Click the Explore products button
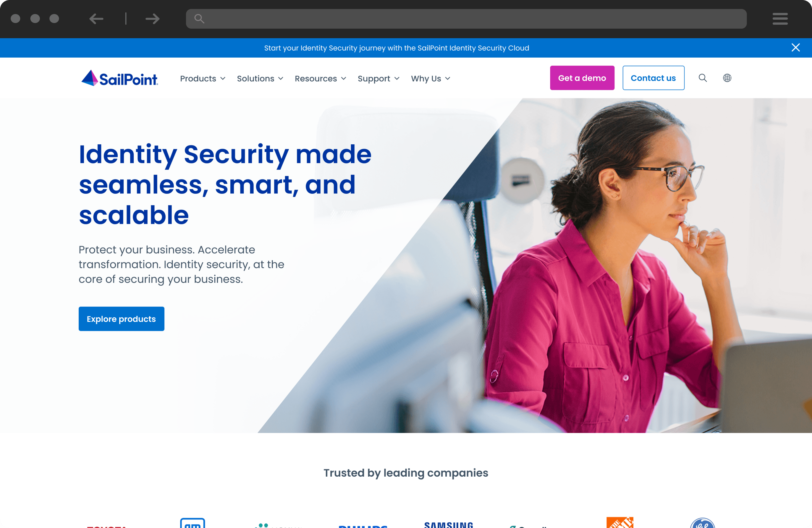This screenshot has height=528, width=812. [x=121, y=319]
